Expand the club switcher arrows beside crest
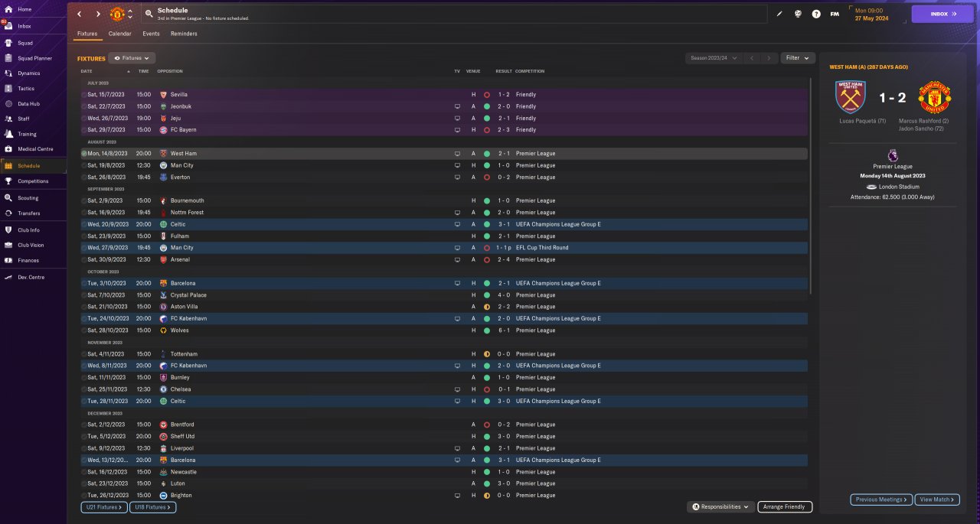Viewport: 980px width, 524px height. coord(130,14)
